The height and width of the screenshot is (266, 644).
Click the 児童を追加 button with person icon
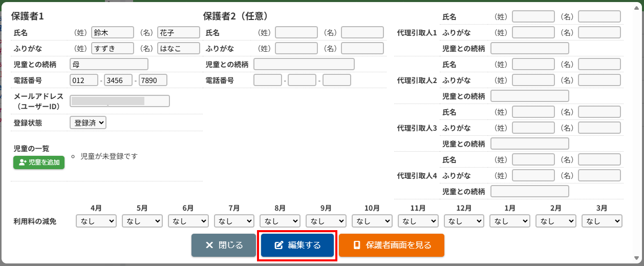(x=39, y=162)
